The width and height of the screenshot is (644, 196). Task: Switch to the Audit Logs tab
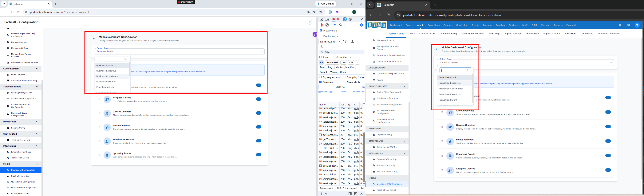[x=494, y=34]
